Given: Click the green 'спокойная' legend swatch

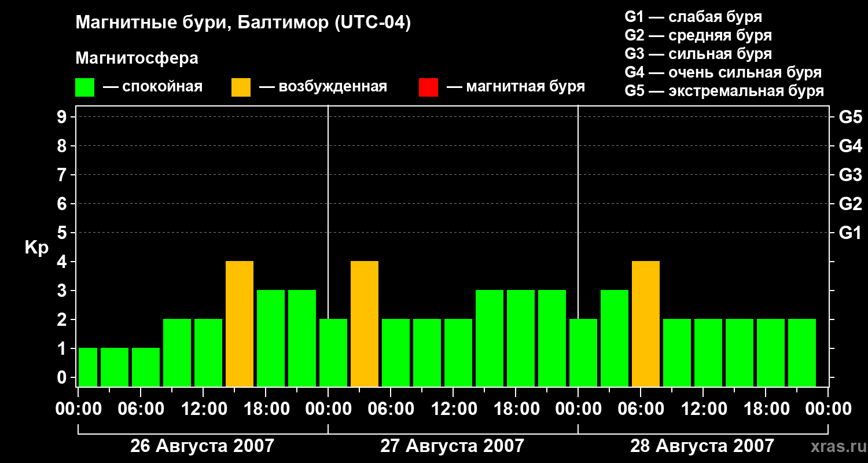Looking at the screenshot, I should click(x=85, y=87).
